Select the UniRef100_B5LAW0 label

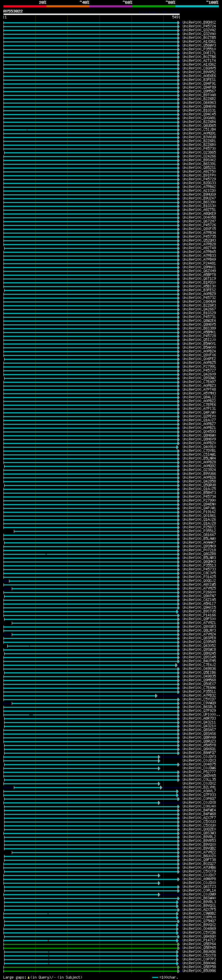point(199,539)
